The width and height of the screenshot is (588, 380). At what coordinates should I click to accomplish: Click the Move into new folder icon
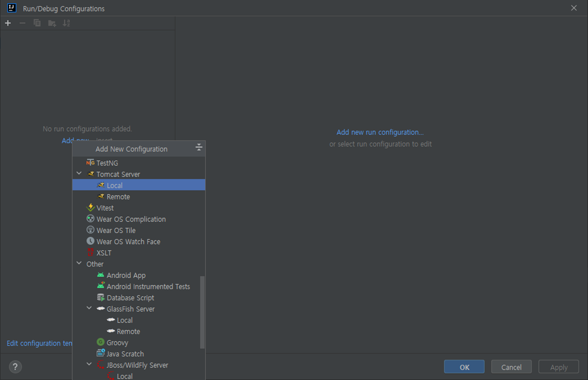click(x=52, y=23)
